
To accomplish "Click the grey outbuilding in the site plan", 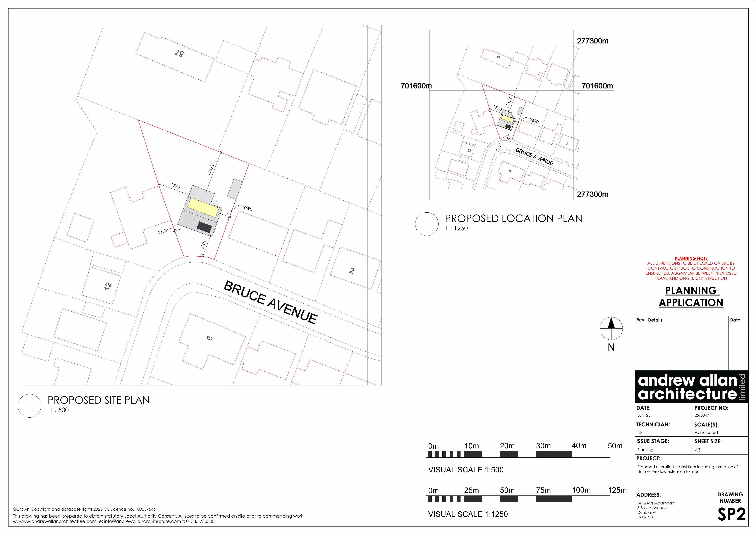I will pos(235,189).
